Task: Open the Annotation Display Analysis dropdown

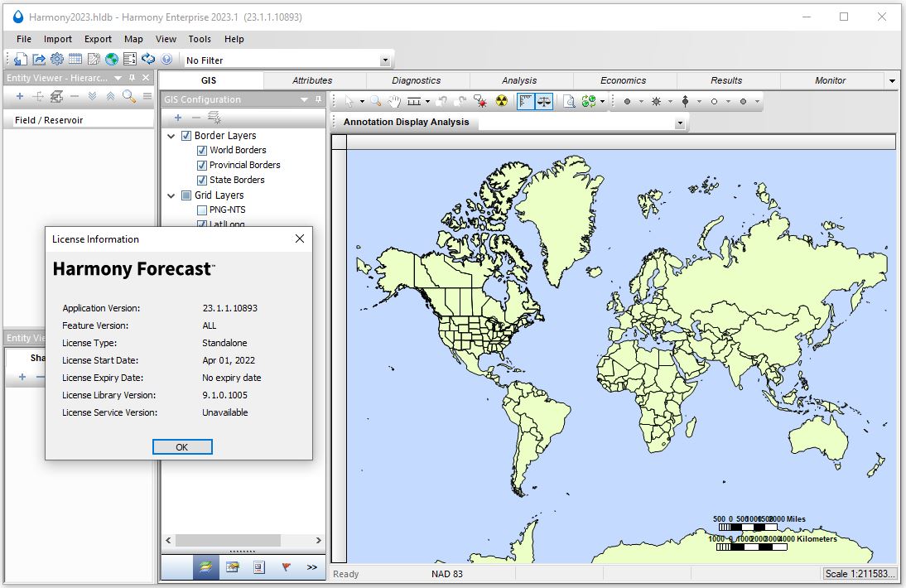Action: click(x=680, y=123)
